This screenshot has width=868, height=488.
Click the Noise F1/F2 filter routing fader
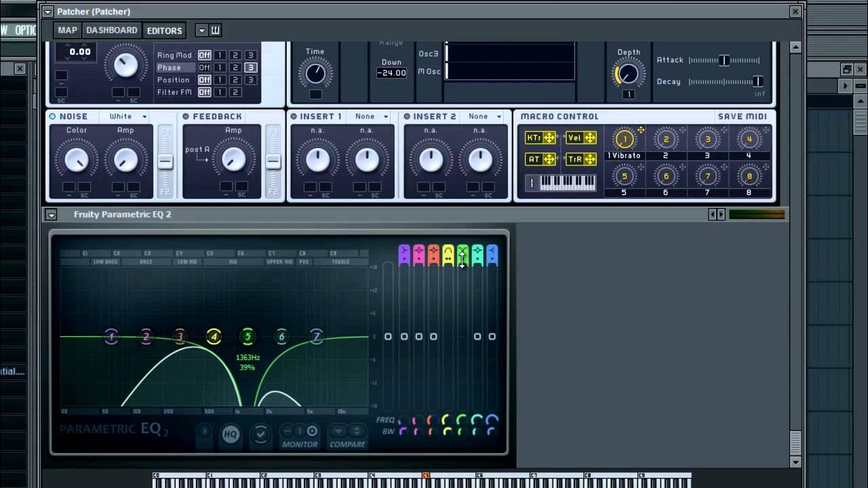(x=165, y=161)
